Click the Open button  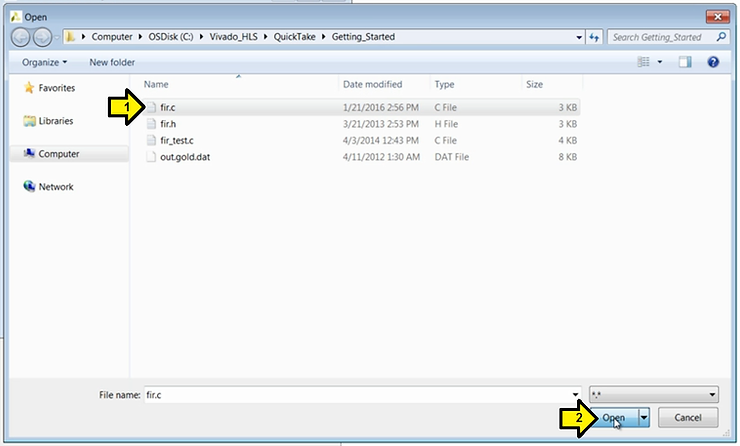613,417
